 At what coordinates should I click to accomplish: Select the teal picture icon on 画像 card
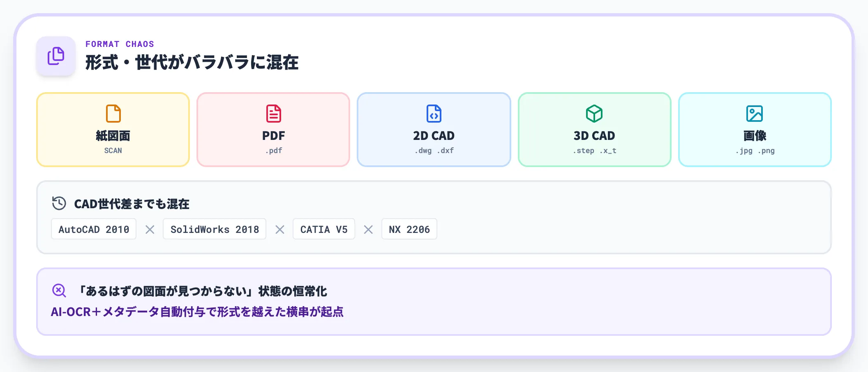click(x=755, y=114)
